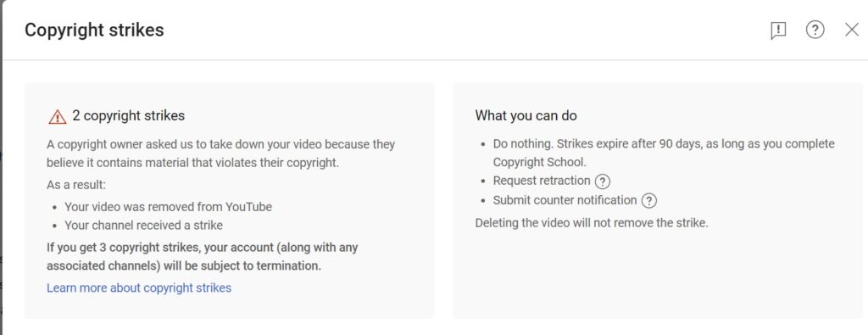The width and height of the screenshot is (868, 335).
Task: Click the Copyright School text
Action: [539, 162]
